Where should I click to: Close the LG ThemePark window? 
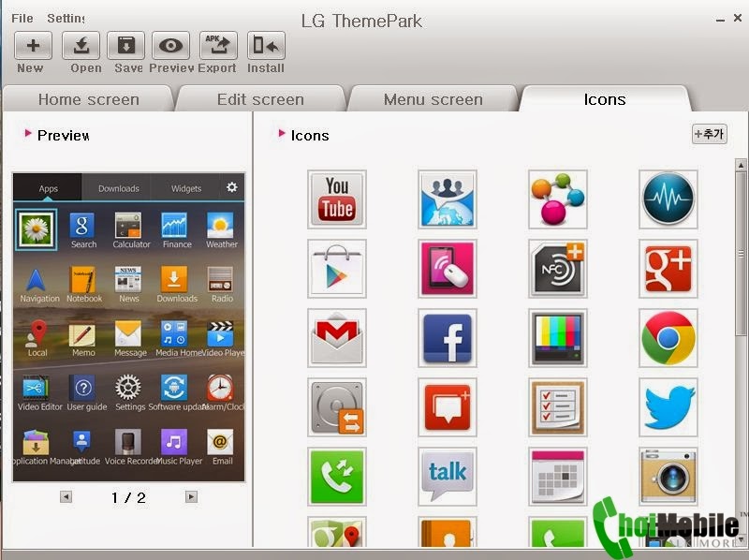click(x=738, y=18)
